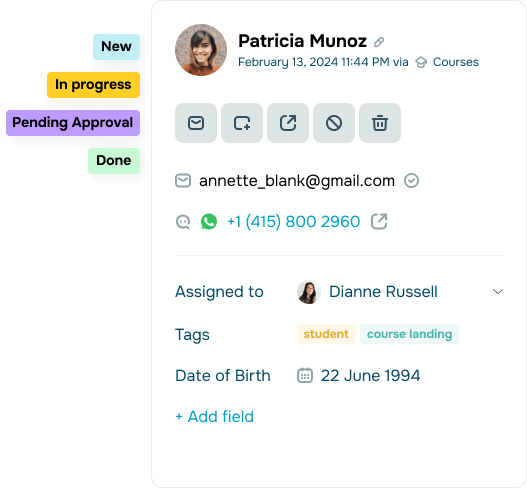Click the WhatsApp icon next to phone

click(209, 222)
